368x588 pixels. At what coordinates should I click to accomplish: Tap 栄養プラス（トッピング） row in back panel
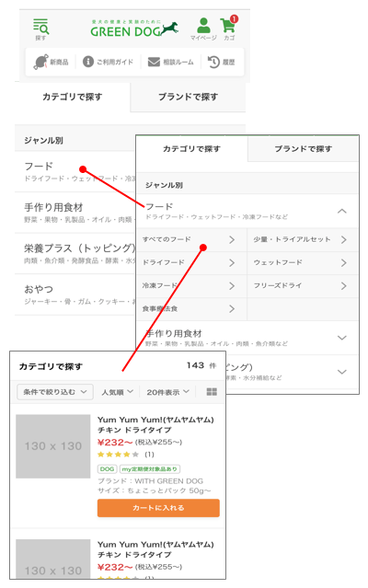point(75,253)
